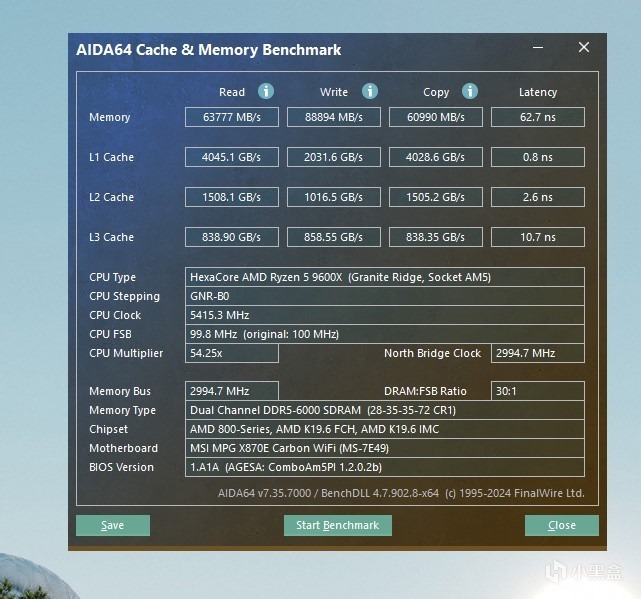Select L2 Cache Write value 1016.5 GB/s

coord(334,197)
